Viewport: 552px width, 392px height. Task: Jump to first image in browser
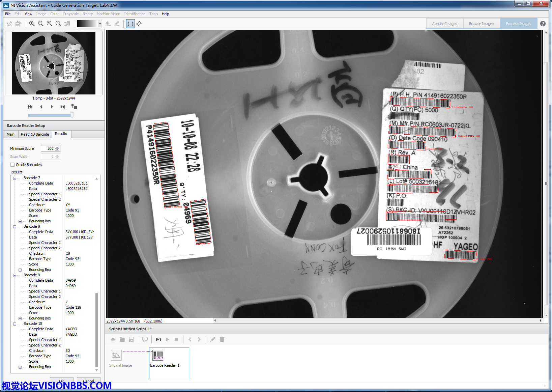point(30,107)
